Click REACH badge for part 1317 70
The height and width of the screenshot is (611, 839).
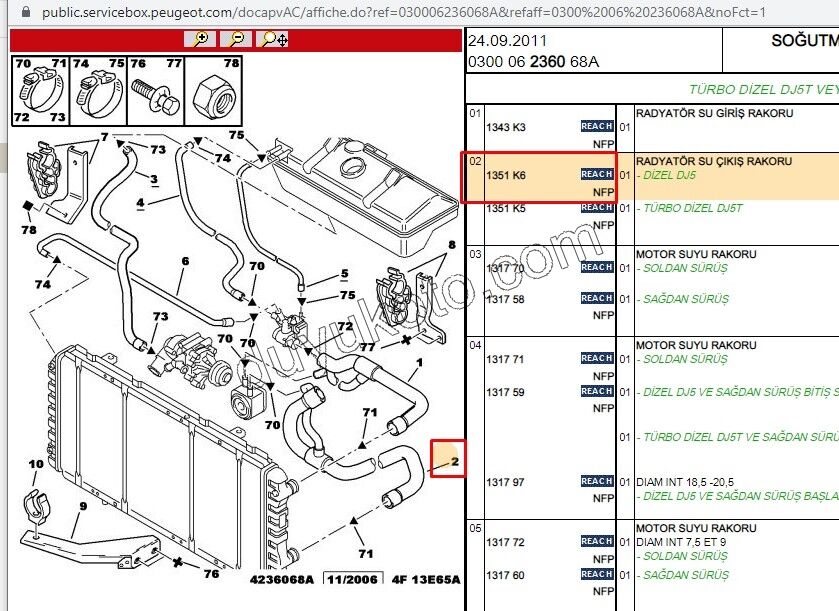[x=597, y=267]
